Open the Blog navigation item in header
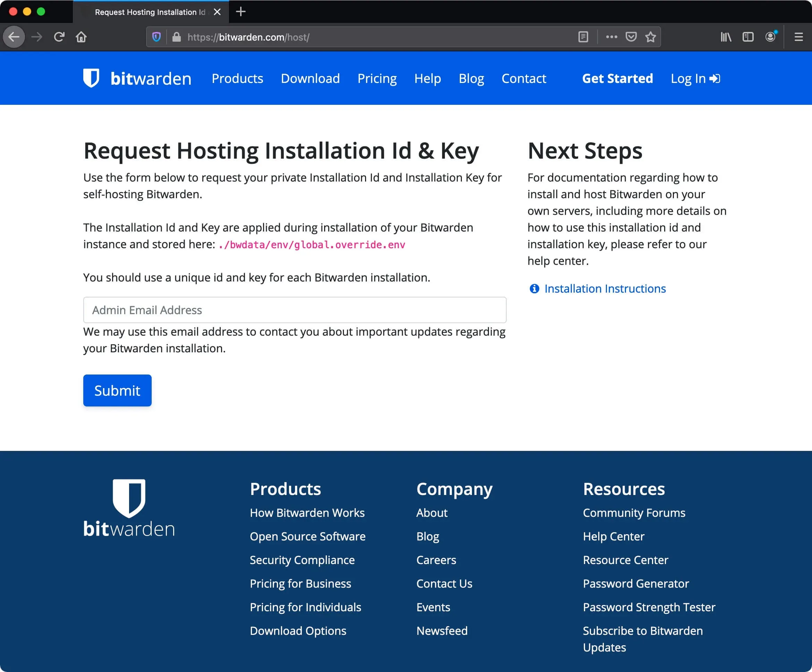 pyautogui.click(x=471, y=78)
